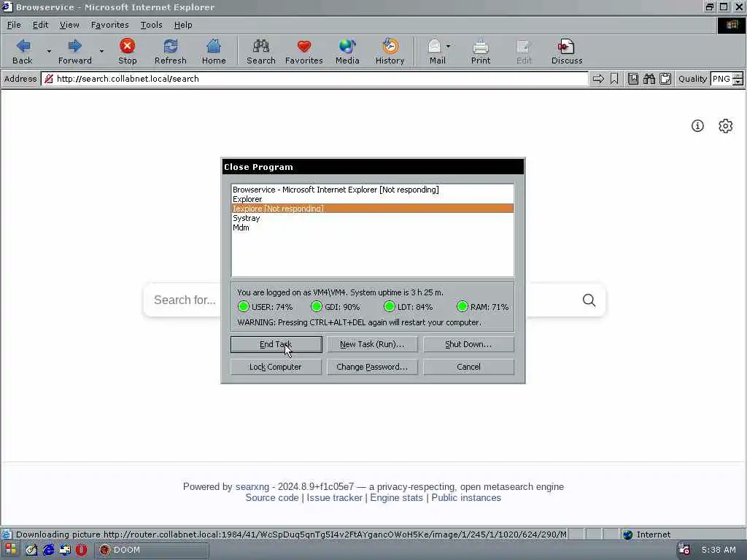
Task: Click the clipboard icon near Quality
Action: point(665,79)
